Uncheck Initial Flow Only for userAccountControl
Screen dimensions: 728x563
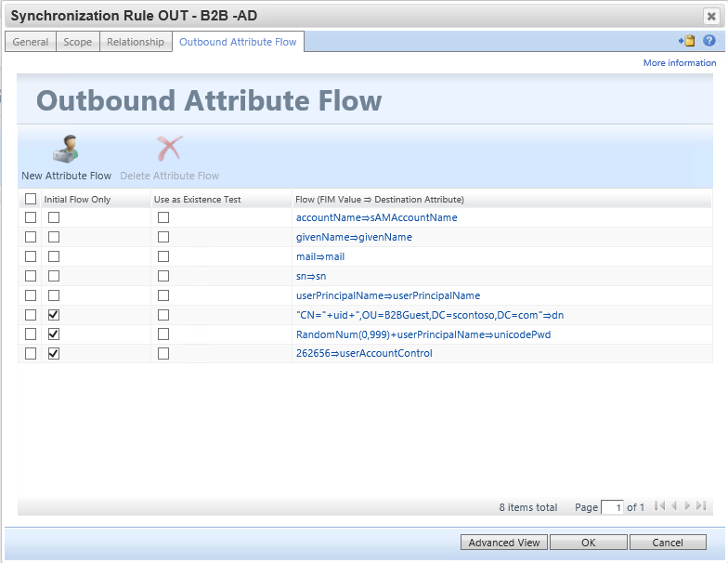[x=54, y=353]
